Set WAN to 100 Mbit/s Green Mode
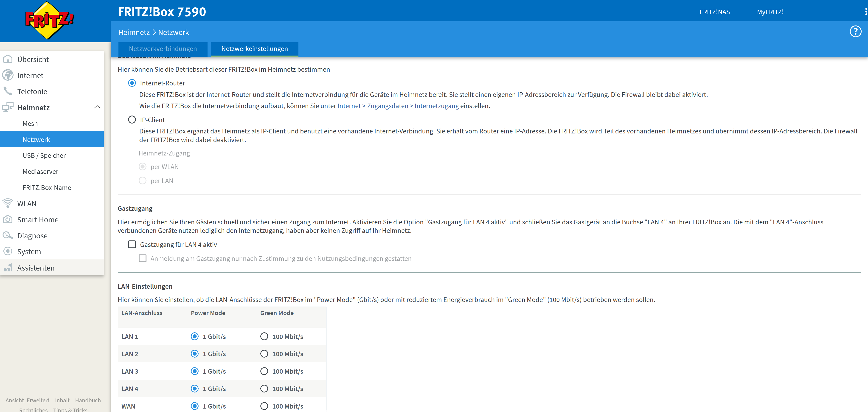868x412 pixels. (x=264, y=406)
